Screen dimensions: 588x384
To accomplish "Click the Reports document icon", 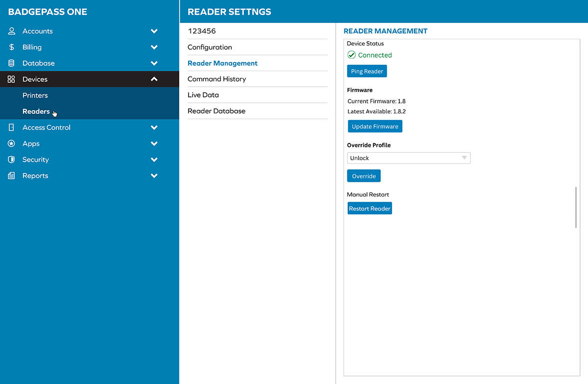I will point(12,176).
